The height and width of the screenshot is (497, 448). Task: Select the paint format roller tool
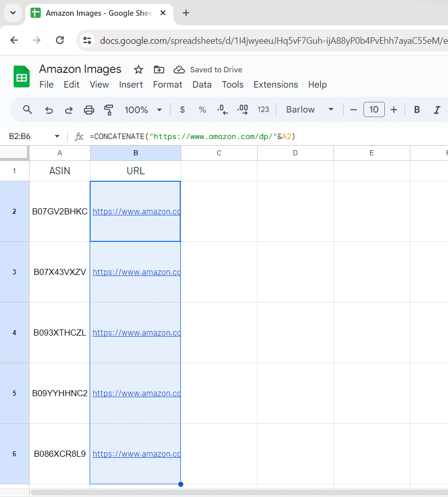(x=108, y=109)
